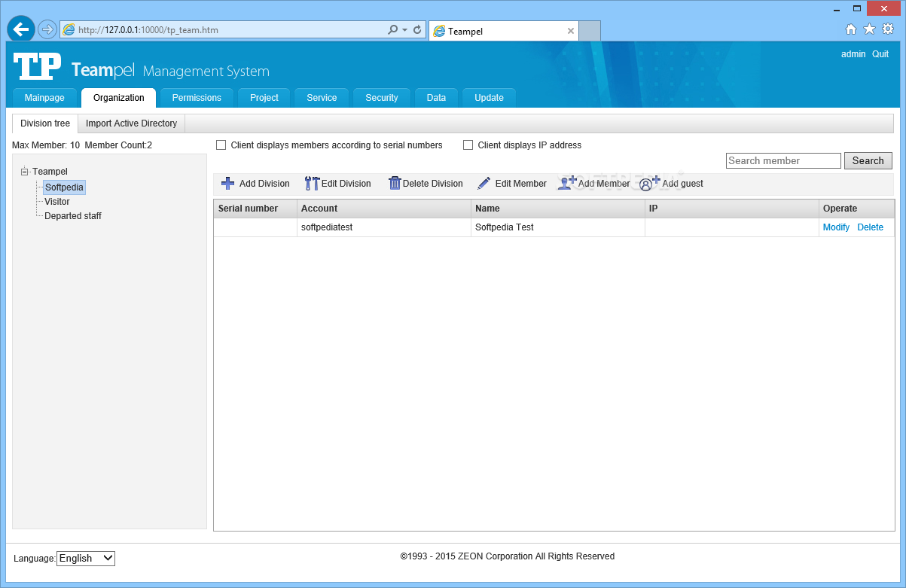906x588 pixels.
Task: Click the Softpedia Test name cell
Action: click(x=558, y=227)
